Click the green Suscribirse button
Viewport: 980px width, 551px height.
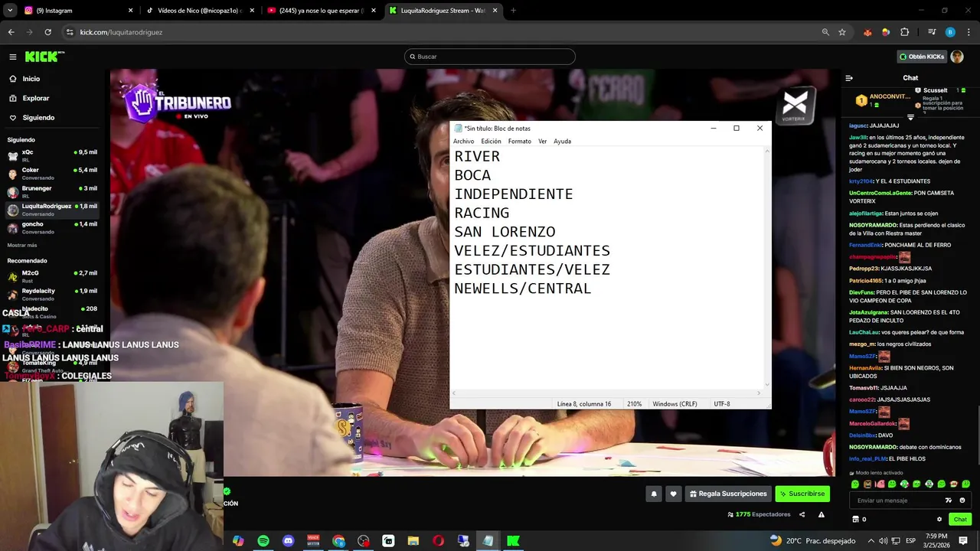tap(802, 494)
